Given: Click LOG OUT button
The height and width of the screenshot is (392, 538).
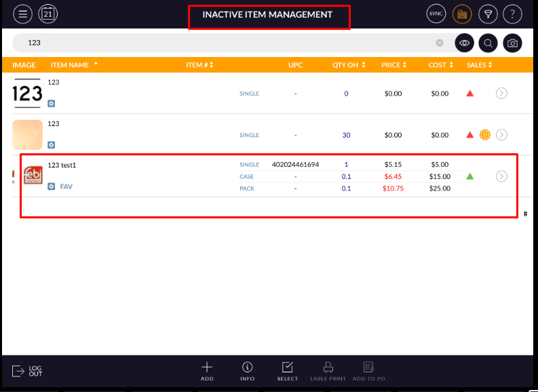Looking at the screenshot, I should pos(27,371).
